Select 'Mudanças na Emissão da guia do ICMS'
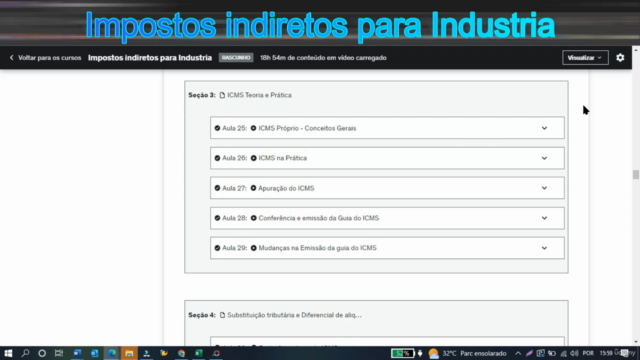The height and width of the screenshot is (360, 640). point(317,248)
